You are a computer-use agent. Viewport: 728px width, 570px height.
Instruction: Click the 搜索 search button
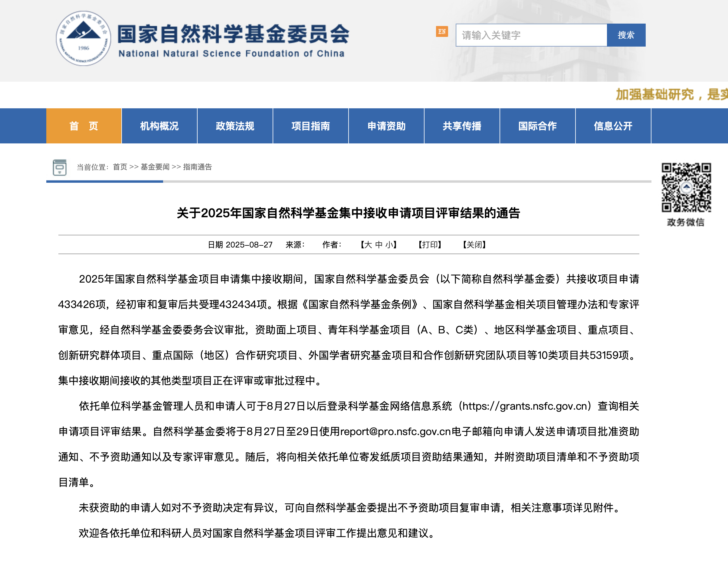[x=626, y=35]
